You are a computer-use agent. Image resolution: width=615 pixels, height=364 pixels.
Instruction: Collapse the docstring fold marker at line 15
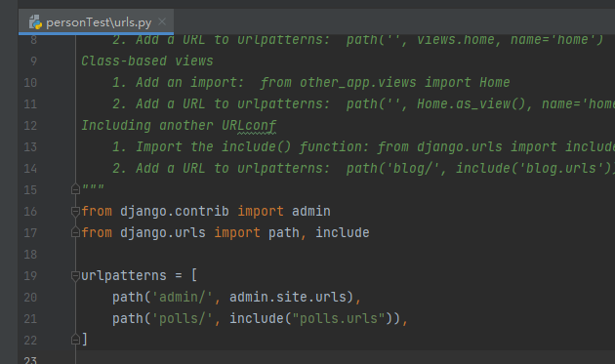(76, 189)
